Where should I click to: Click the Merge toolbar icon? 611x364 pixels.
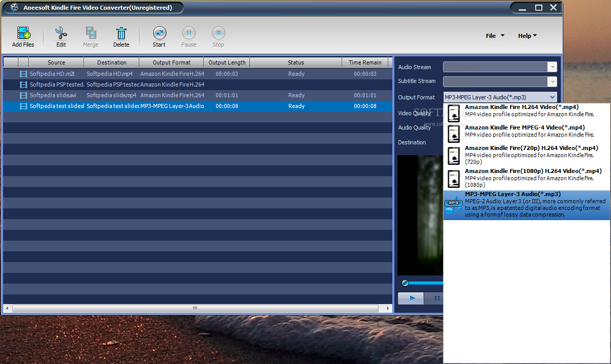91,33
